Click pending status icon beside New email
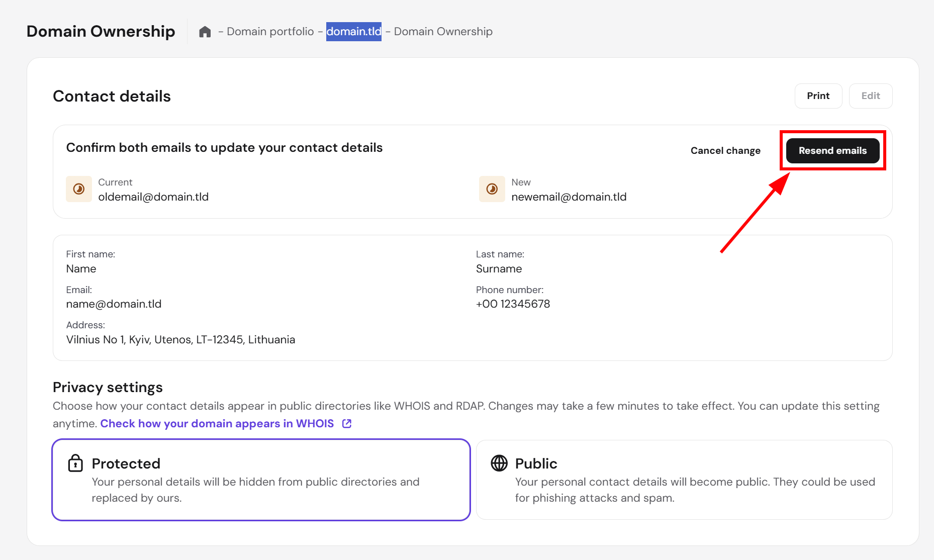The width and height of the screenshot is (934, 560). pyautogui.click(x=492, y=189)
